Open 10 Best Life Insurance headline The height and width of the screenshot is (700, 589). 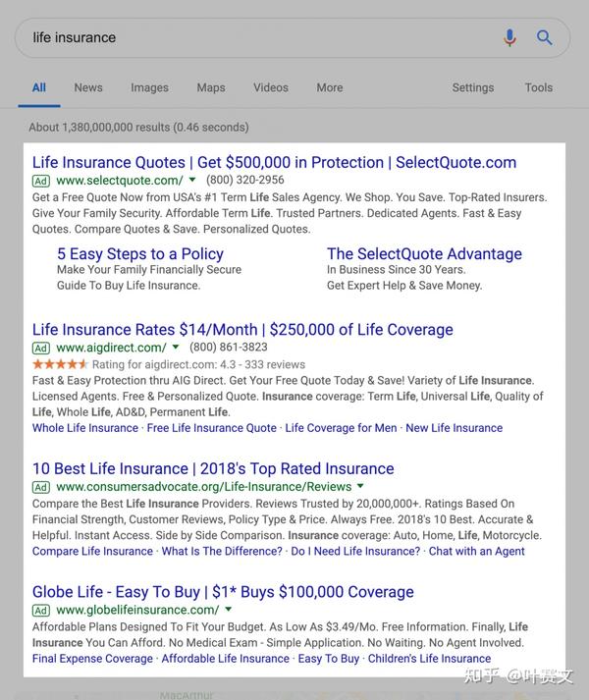213,468
